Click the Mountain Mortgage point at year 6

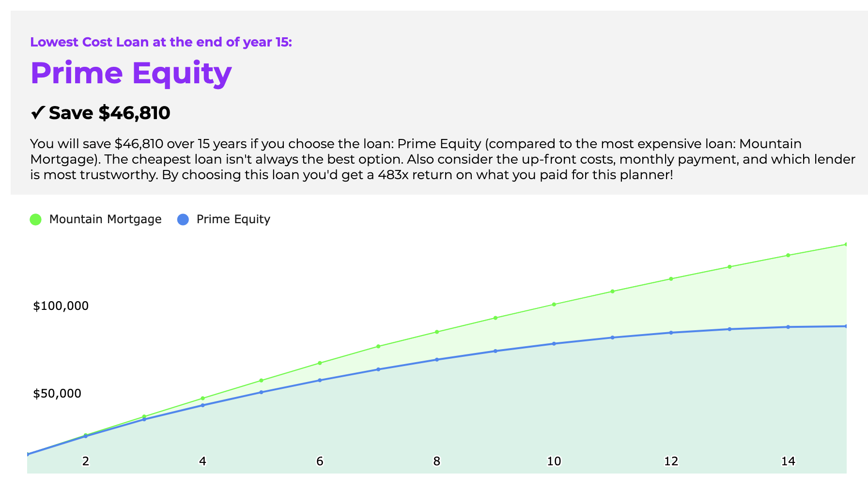click(x=320, y=363)
